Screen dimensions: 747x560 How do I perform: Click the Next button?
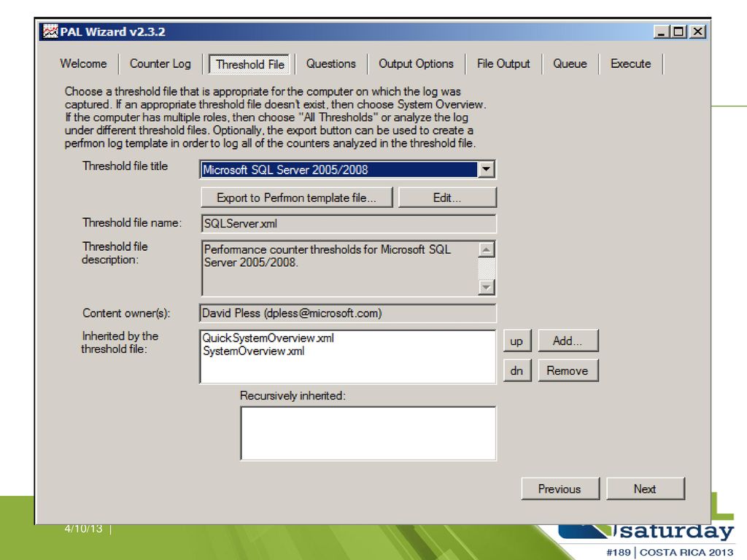pos(645,489)
